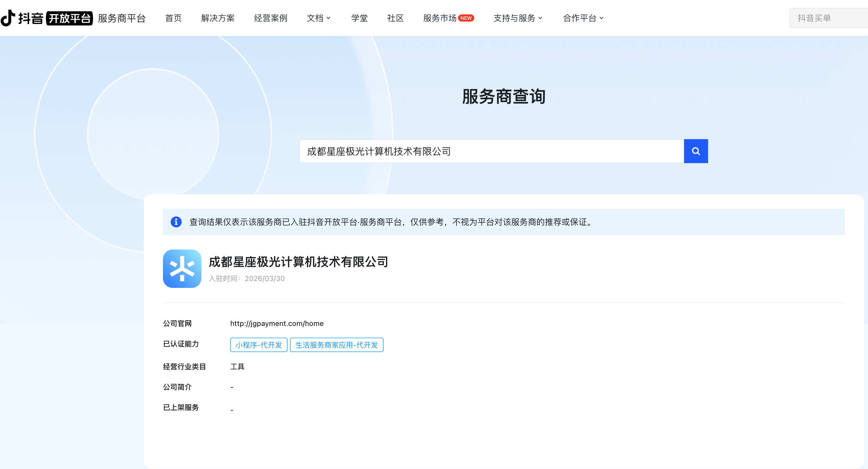Expand the 合作平台 dropdown
This screenshot has height=469, width=868.
click(583, 18)
